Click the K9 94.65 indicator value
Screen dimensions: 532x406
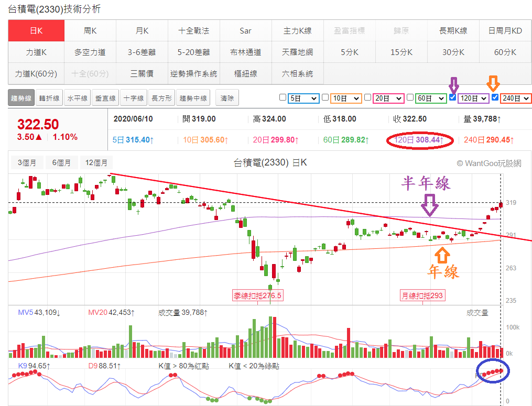coord(35,366)
